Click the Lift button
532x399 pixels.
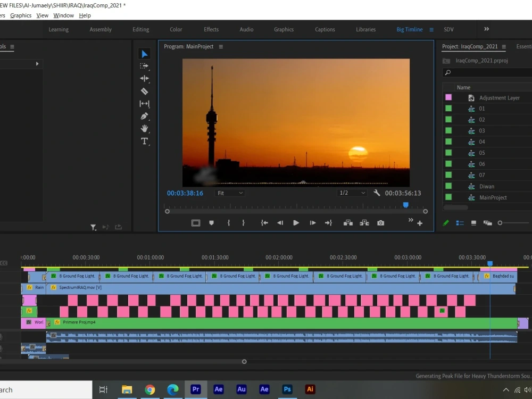click(x=348, y=223)
